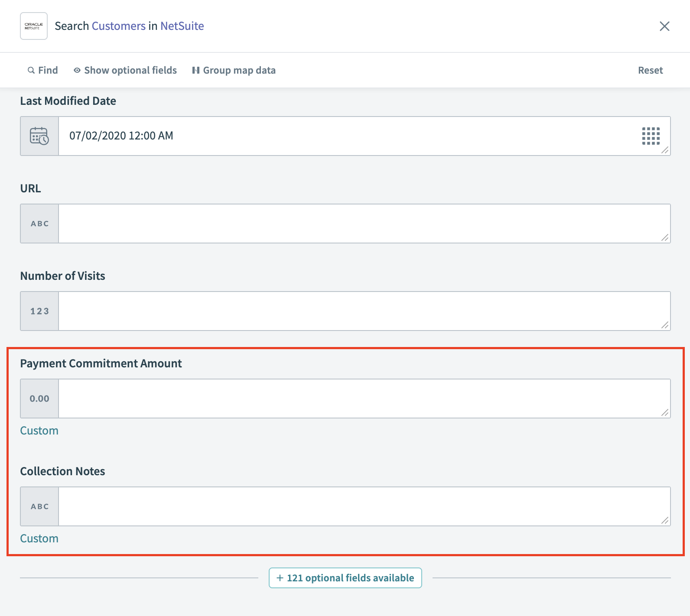
Task: Focus the Payment Commitment Amount field
Action: 360,399
